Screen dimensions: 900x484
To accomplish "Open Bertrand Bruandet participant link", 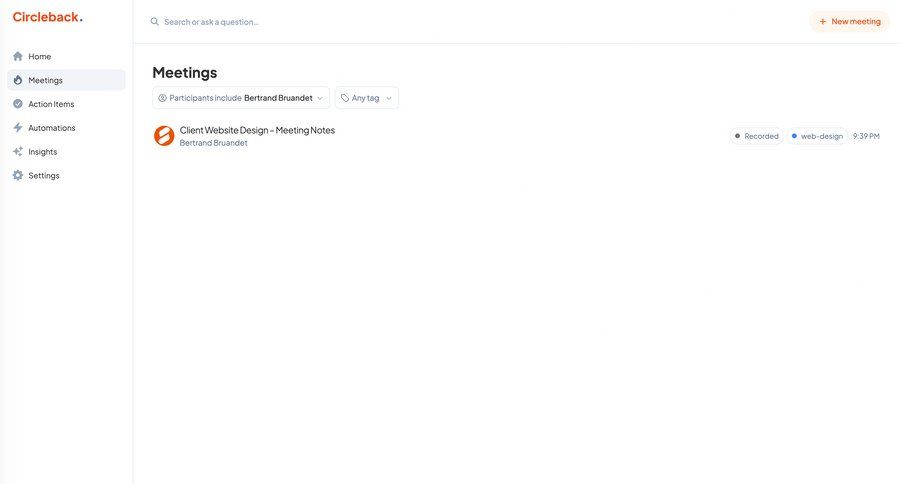I will coord(213,143).
